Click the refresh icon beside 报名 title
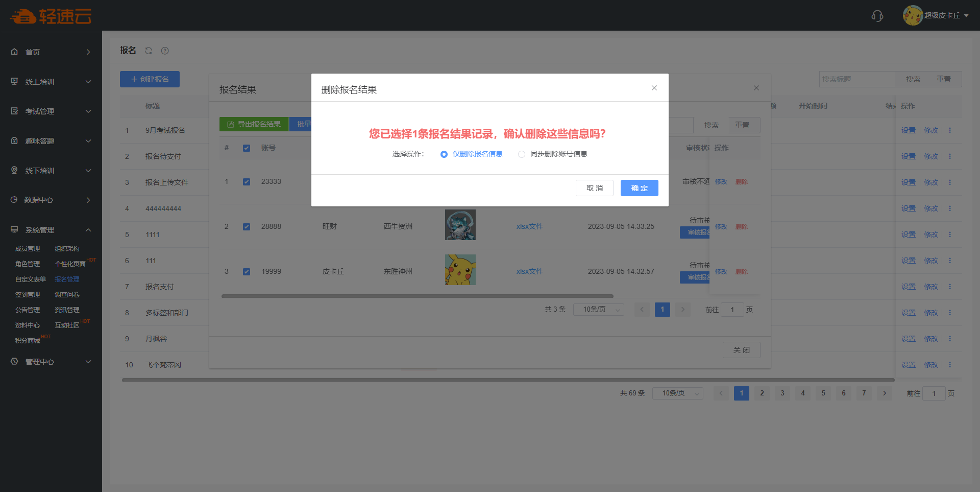 pyautogui.click(x=149, y=51)
